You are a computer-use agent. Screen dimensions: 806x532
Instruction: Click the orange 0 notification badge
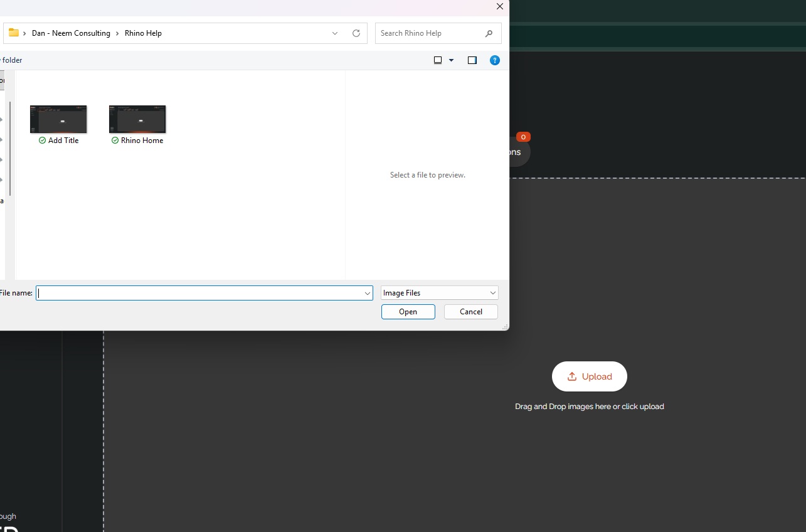pyautogui.click(x=523, y=137)
